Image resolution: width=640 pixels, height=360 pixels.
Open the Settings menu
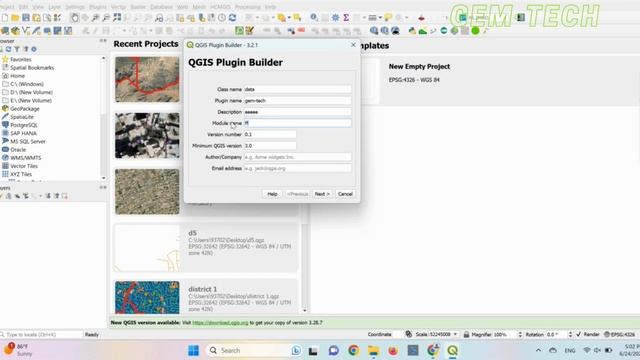(x=75, y=7)
